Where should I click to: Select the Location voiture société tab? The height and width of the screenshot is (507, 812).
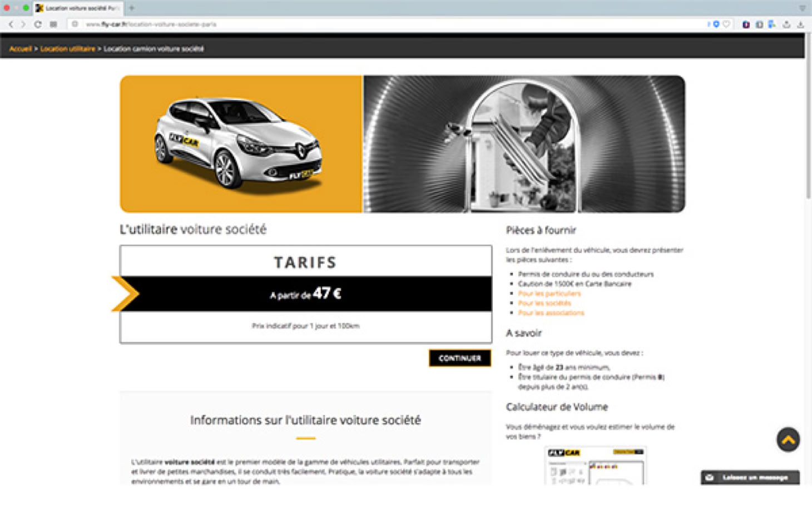pyautogui.click(x=78, y=8)
